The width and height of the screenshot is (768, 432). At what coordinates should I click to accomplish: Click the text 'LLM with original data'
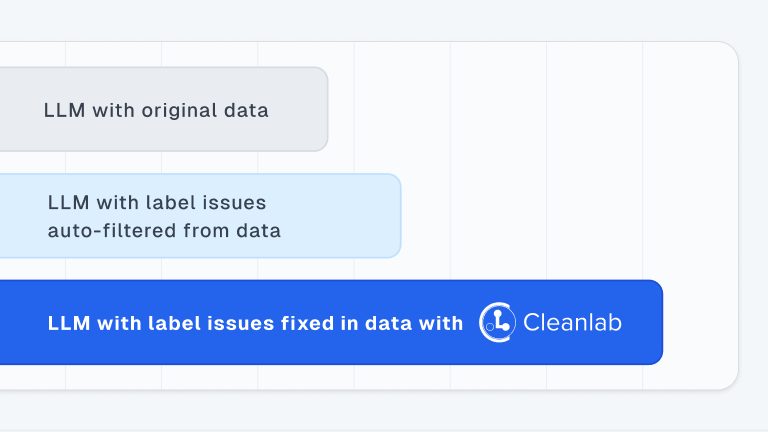pyautogui.click(x=156, y=110)
